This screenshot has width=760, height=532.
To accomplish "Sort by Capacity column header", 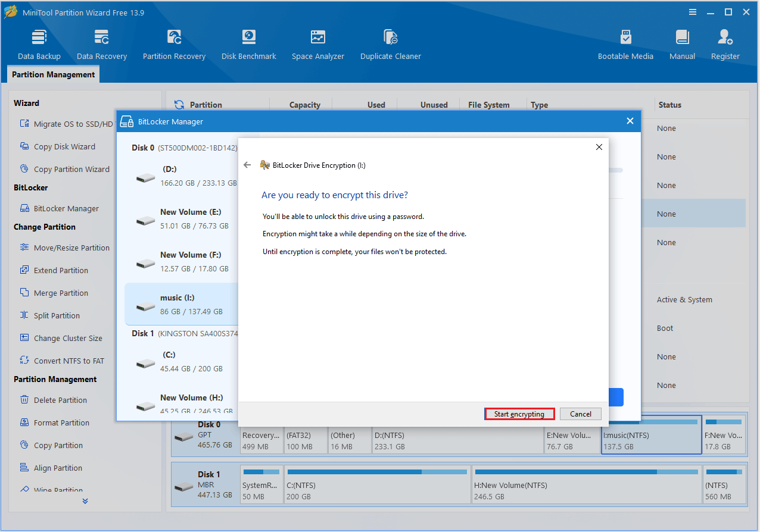I will (x=305, y=105).
